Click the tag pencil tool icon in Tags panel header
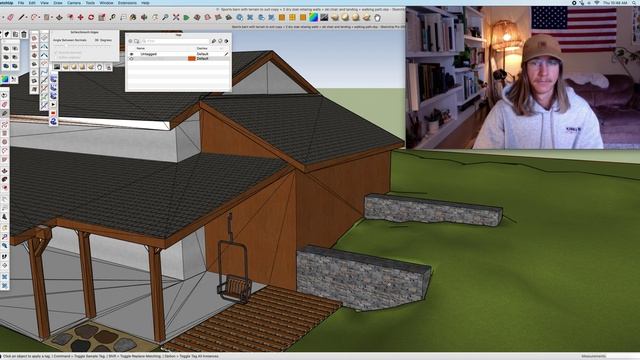This screenshot has height=360, width=640. coord(213,41)
